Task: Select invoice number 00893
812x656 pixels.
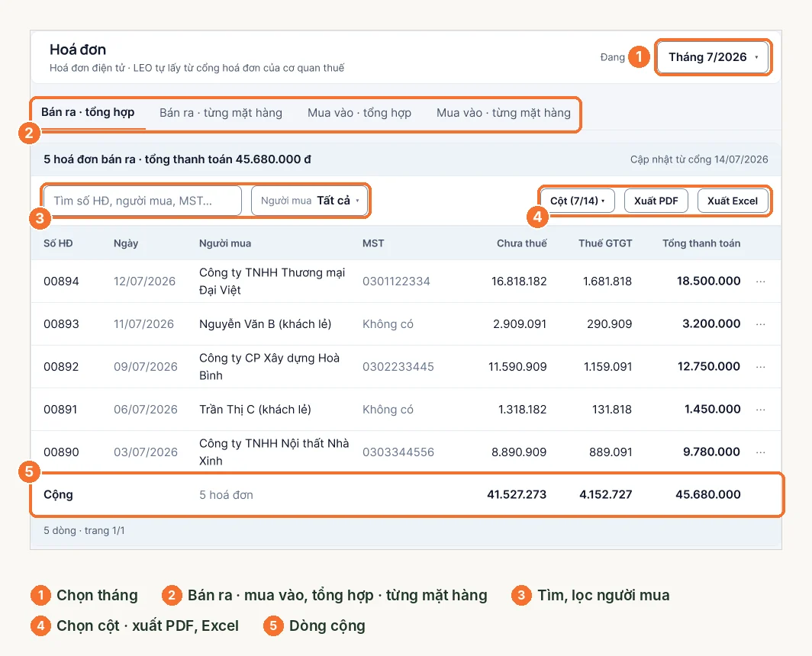Action: pos(61,324)
